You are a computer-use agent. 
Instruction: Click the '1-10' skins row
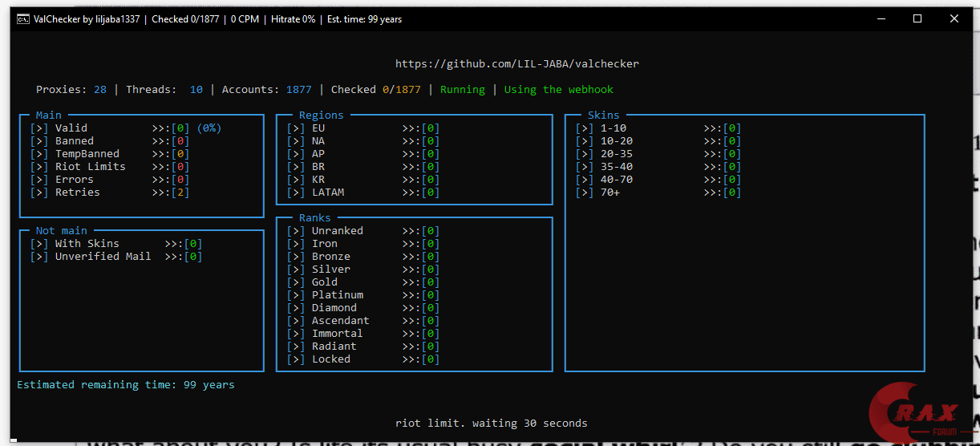pyautogui.click(x=658, y=128)
